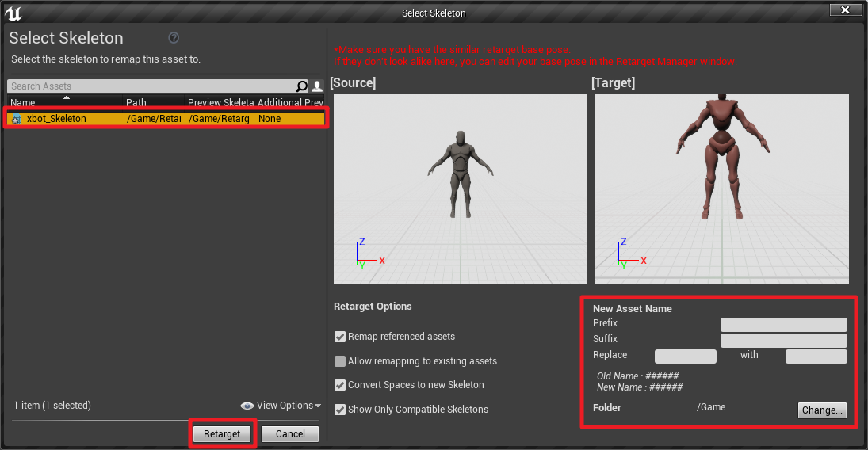868x450 pixels.
Task: Close the Select Skeleton window
Action: [845, 10]
